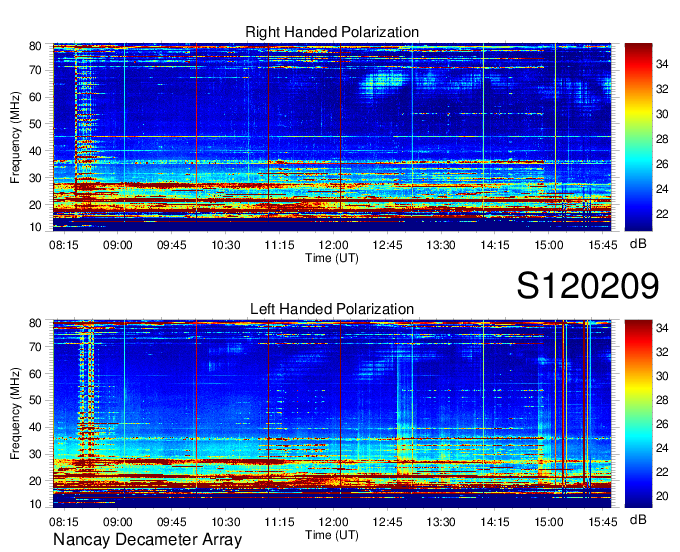Screen dimensions: 680x552
Task: Click the 60 MHz tick of the upper plot
Action: (x=35, y=97)
